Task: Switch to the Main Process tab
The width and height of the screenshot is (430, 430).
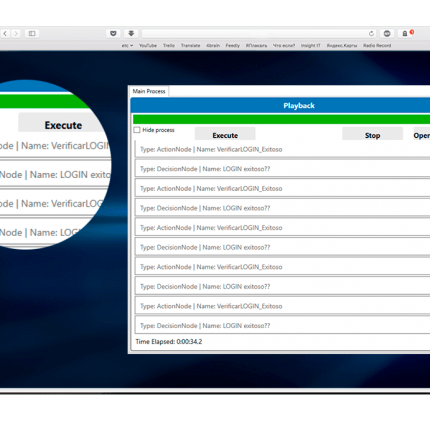Action: [149, 91]
